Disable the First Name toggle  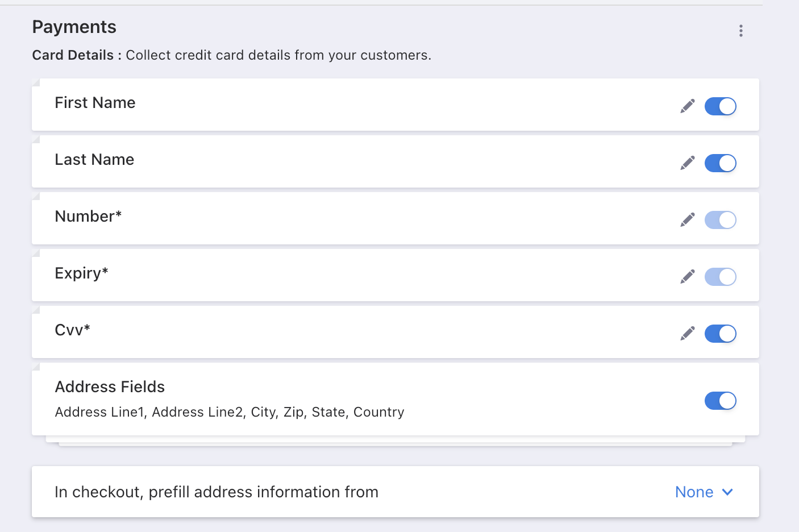720,106
